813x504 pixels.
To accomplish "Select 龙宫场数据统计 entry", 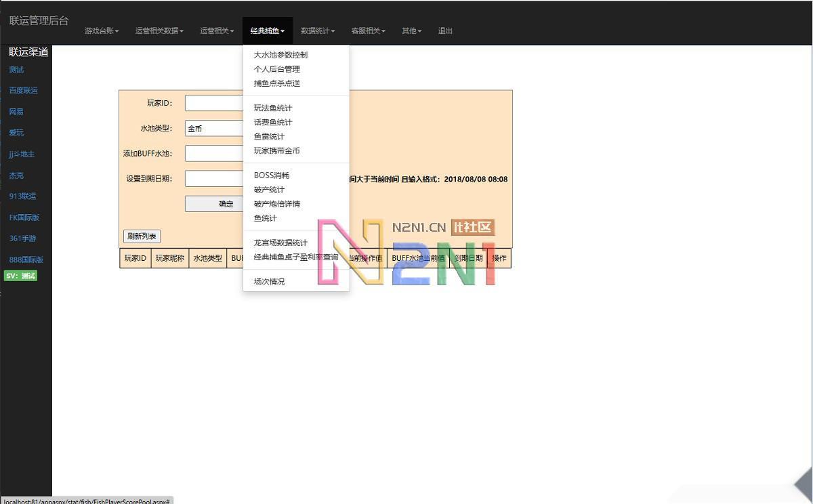I will (x=280, y=243).
